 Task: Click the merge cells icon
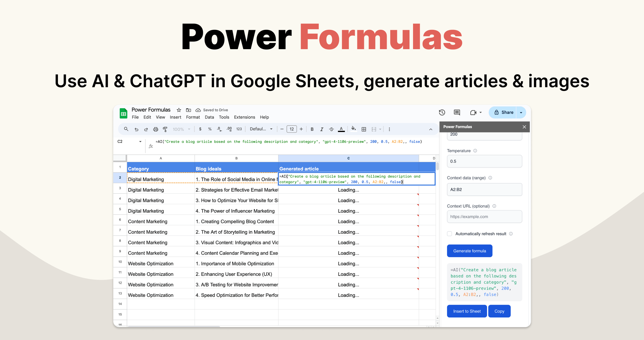click(x=374, y=129)
